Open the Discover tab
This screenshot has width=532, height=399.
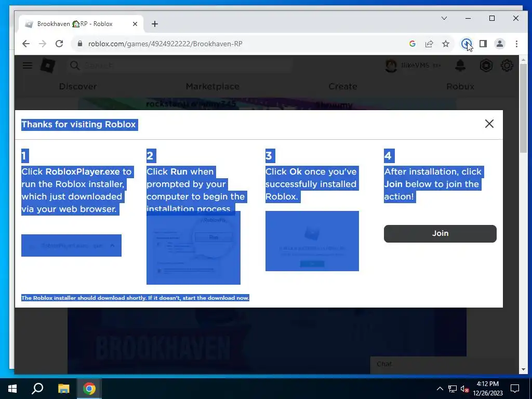(x=78, y=87)
